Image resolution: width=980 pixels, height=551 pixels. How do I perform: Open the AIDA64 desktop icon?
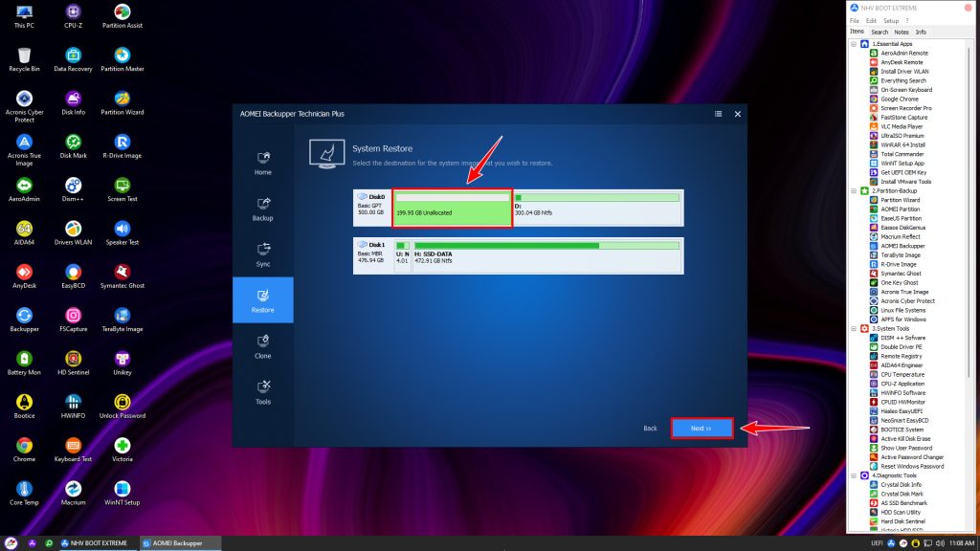point(24,233)
